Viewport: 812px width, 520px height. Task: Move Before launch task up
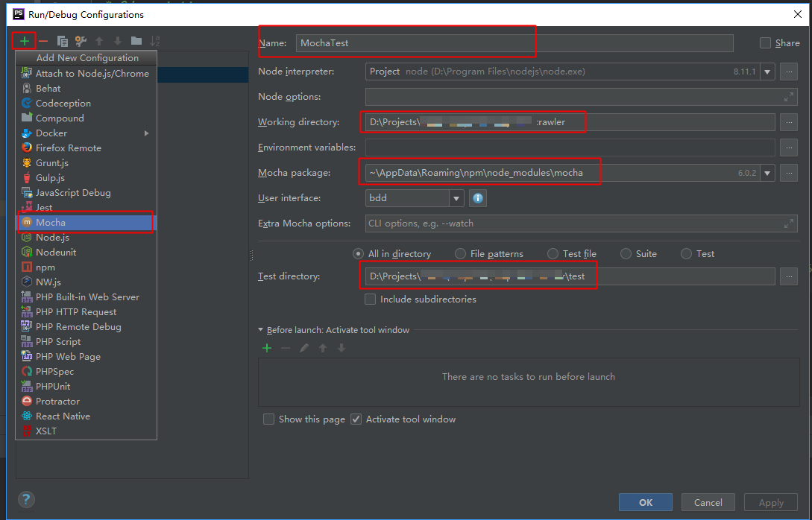click(323, 348)
